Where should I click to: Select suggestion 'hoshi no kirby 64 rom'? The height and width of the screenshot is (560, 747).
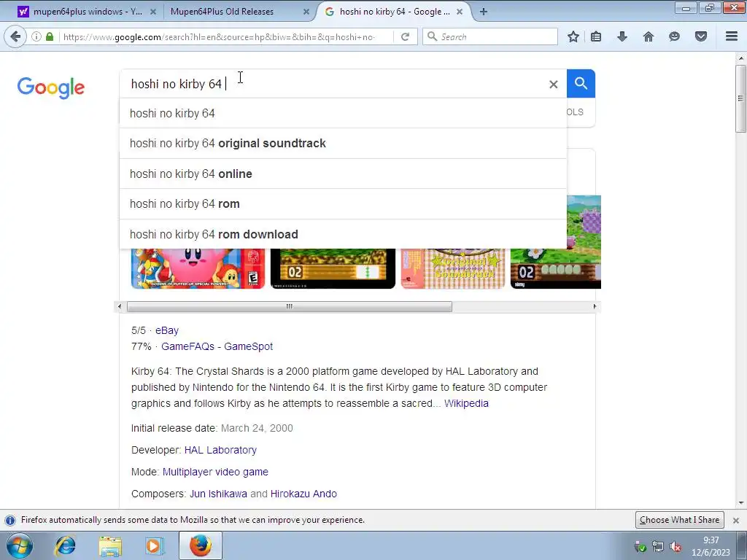[x=343, y=204]
